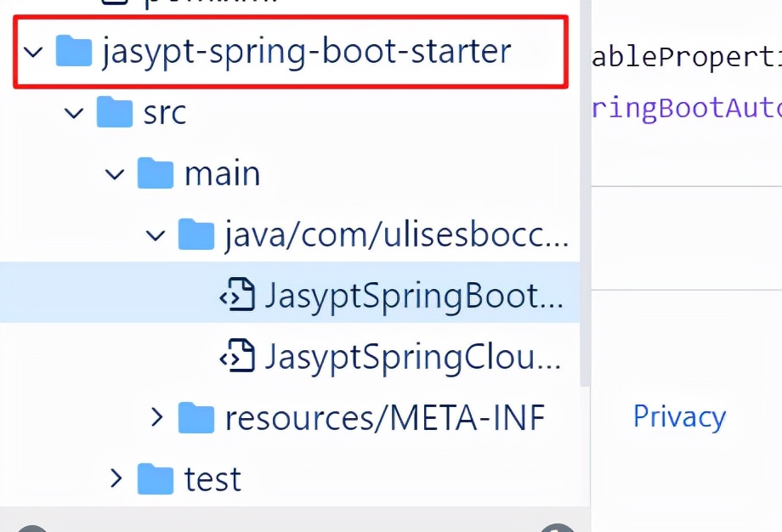Click the JasyptSpringClou file code icon

[237, 357]
